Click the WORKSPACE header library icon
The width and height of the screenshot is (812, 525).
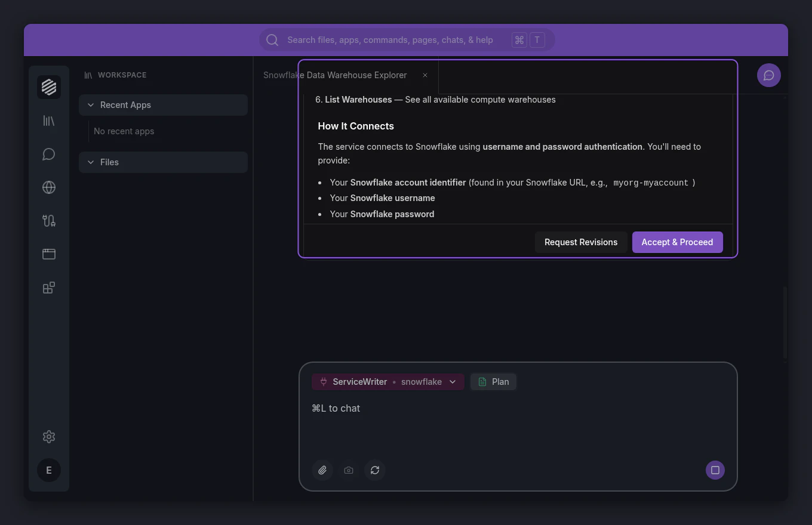pyautogui.click(x=88, y=75)
